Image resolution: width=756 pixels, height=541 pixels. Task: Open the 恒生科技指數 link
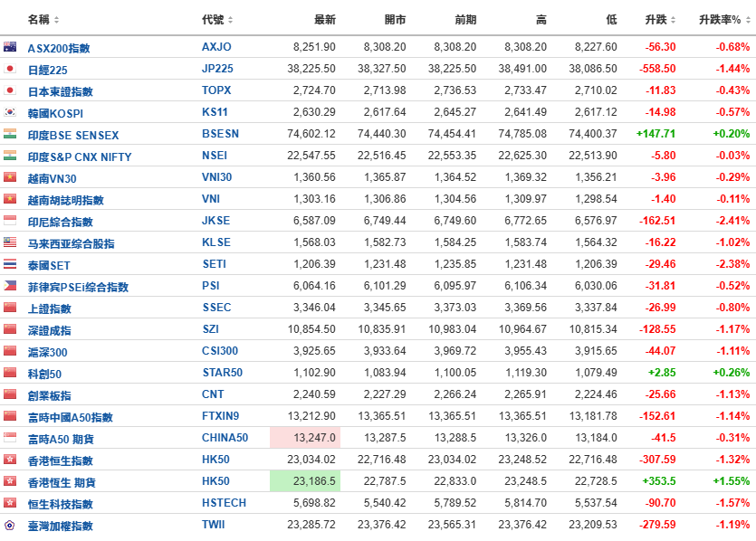click(61, 504)
